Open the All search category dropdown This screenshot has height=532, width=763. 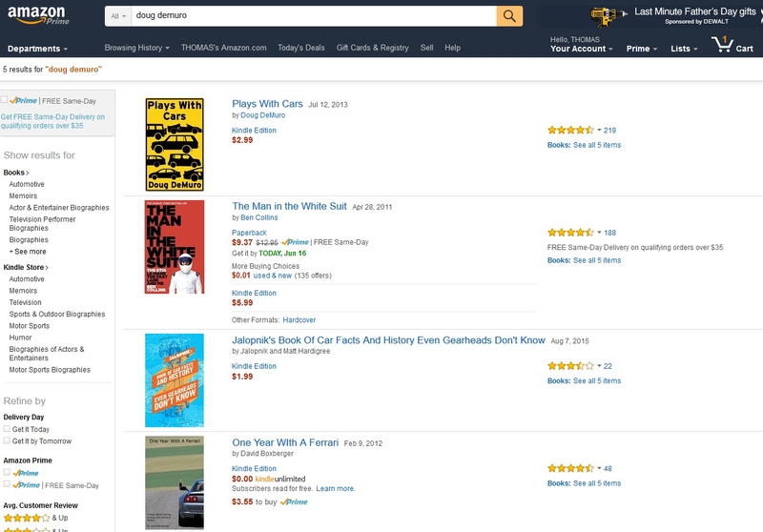click(118, 16)
